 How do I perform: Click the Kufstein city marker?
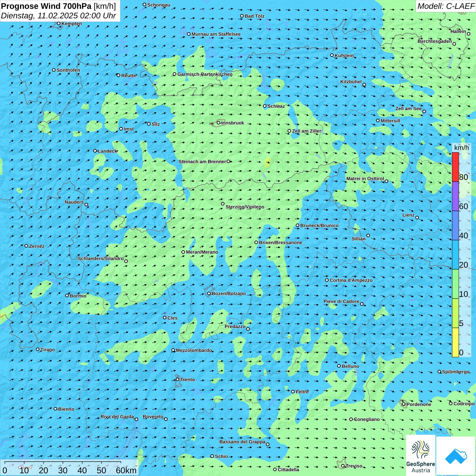pyautogui.click(x=332, y=55)
